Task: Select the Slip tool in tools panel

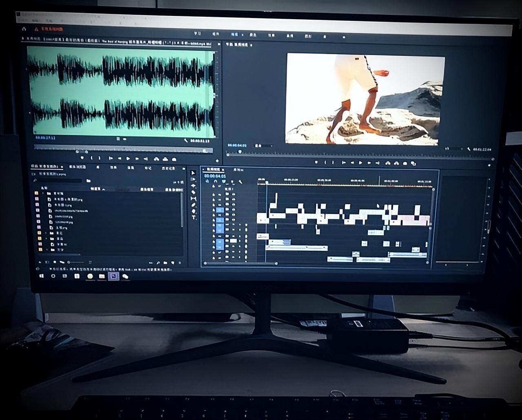Action: tap(194, 199)
